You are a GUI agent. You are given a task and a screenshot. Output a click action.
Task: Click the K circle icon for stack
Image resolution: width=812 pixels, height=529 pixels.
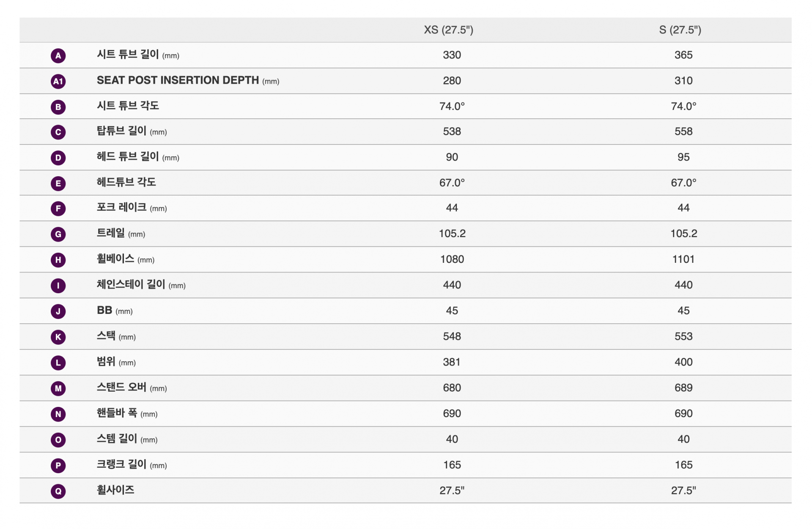[x=58, y=337]
